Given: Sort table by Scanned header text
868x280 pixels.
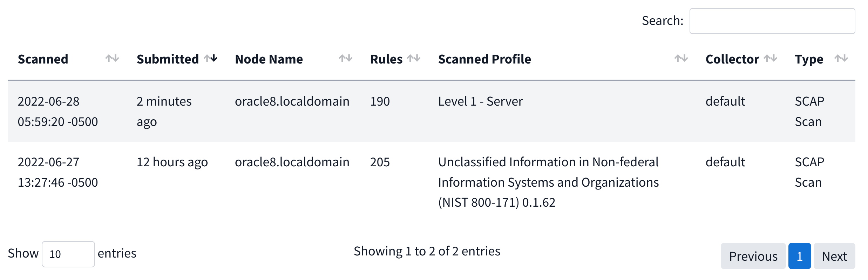Looking at the screenshot, I should [43, 59].
